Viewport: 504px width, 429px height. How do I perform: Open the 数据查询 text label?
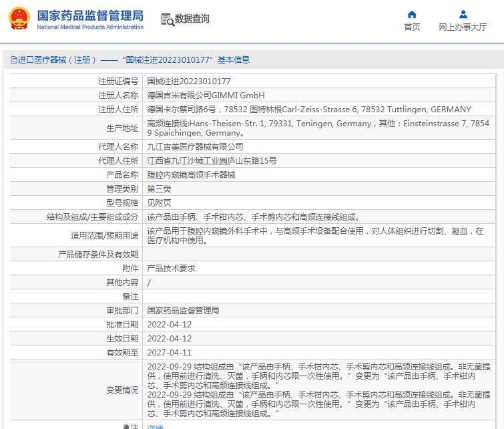(192, 19)
